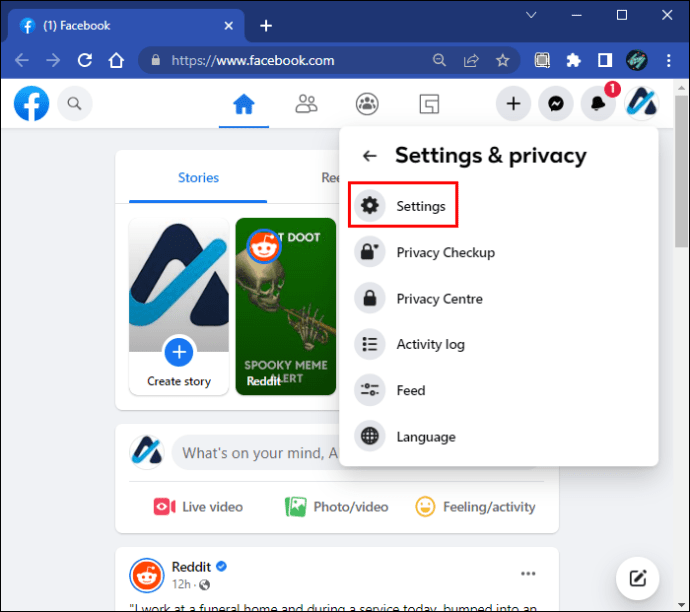
Task: Click the notifications bell icon
Action: pos(598,103)
